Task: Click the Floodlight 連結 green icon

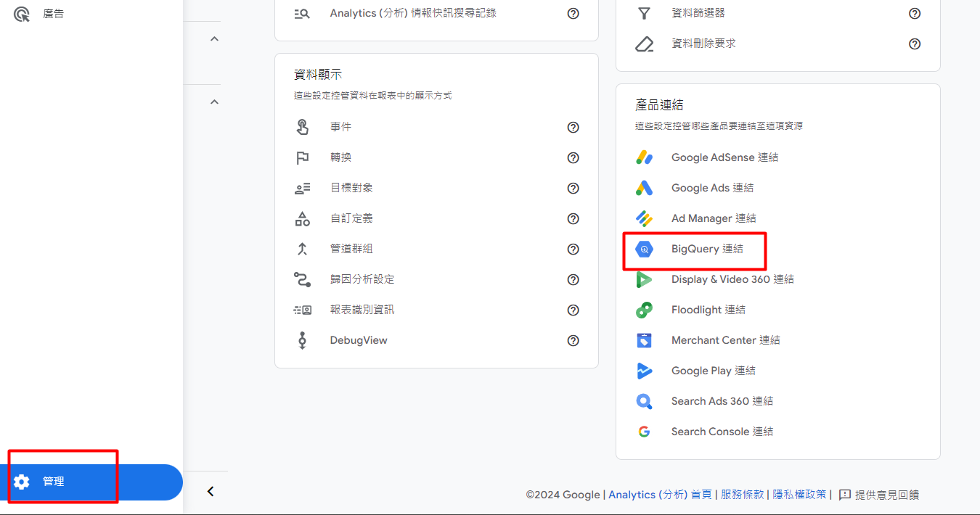Action: pos(644,310)
